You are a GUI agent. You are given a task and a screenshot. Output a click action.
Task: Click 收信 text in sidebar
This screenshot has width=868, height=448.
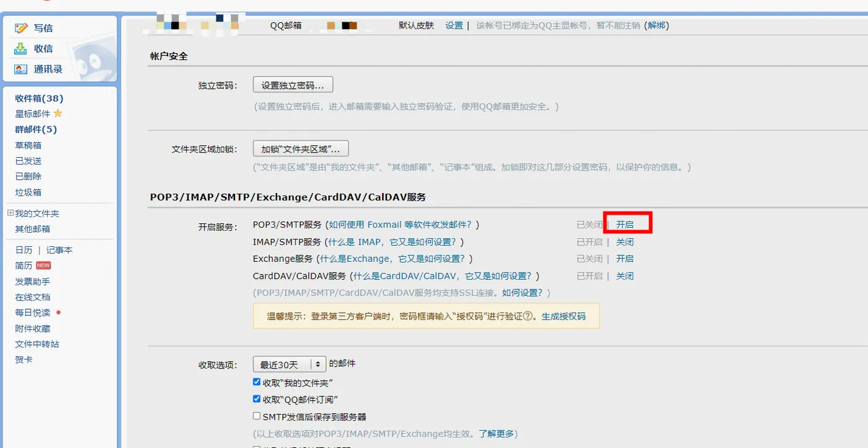coord(43,48)
